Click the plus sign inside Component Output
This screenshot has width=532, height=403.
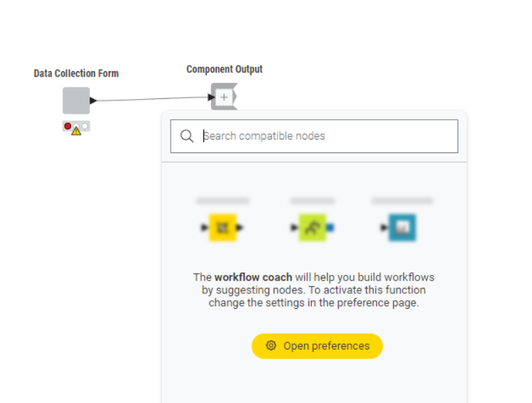(224, 98)
